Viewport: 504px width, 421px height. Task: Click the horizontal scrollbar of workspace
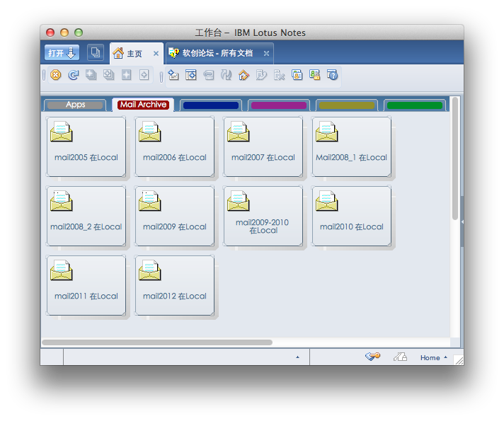pyautogui.click(x=157, y=342)
